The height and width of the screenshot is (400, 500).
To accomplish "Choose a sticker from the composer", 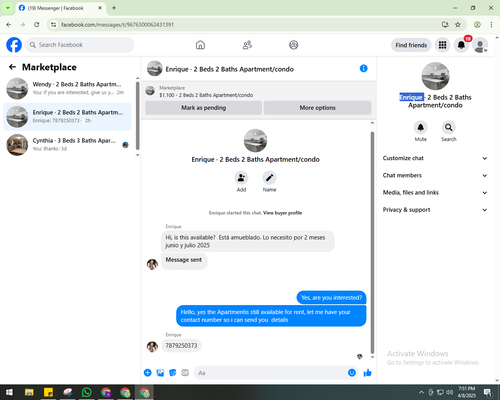I will click(173, 373).
